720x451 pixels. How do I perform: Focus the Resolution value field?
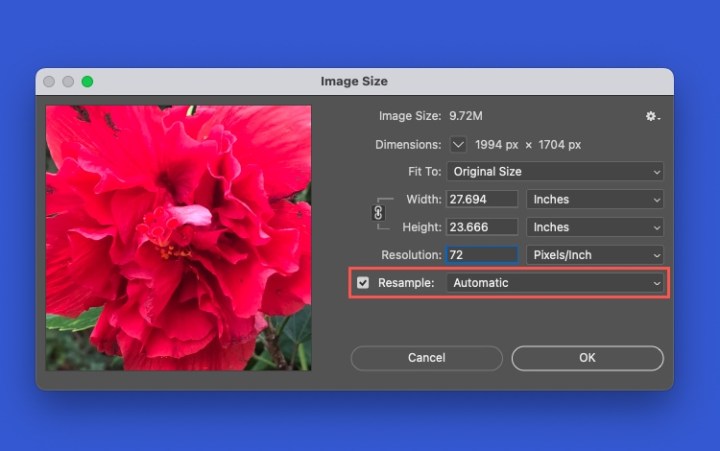[482, 255]
